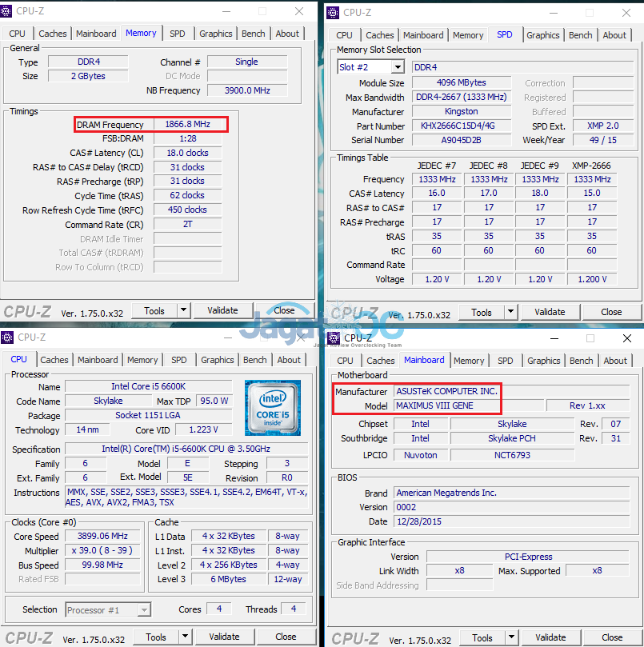The image size is (644, 647).
Task: Click the manufacturer ASUSTeK COMPUTER INC. field
Action: click(x=512, y=391)
